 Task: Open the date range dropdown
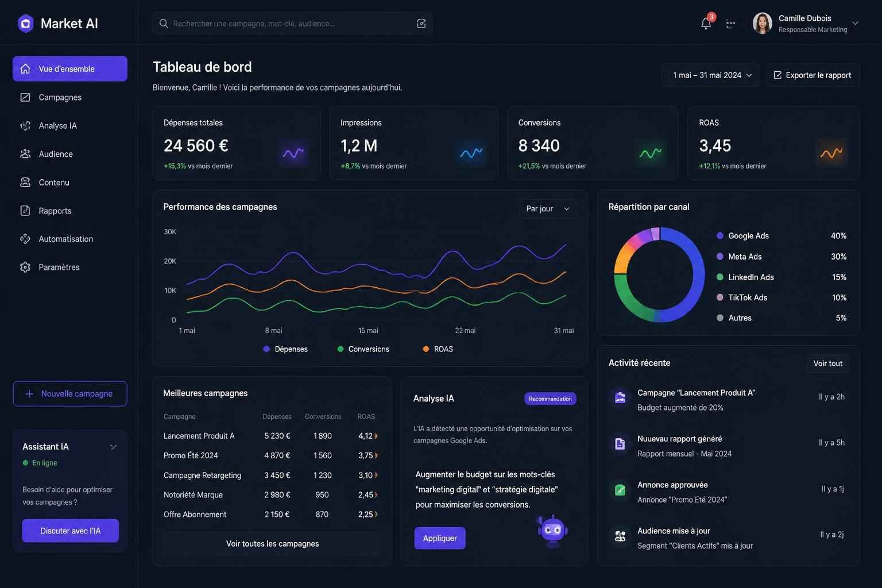point(711,75)
